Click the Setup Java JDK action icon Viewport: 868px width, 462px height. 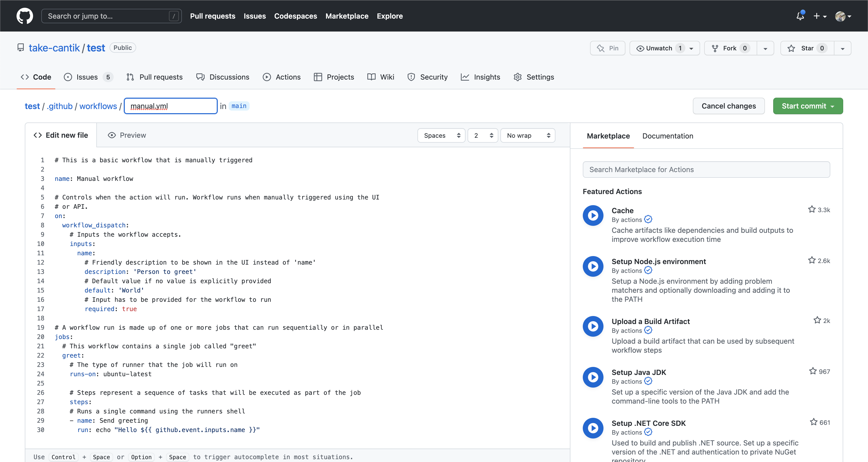(593, 377)
